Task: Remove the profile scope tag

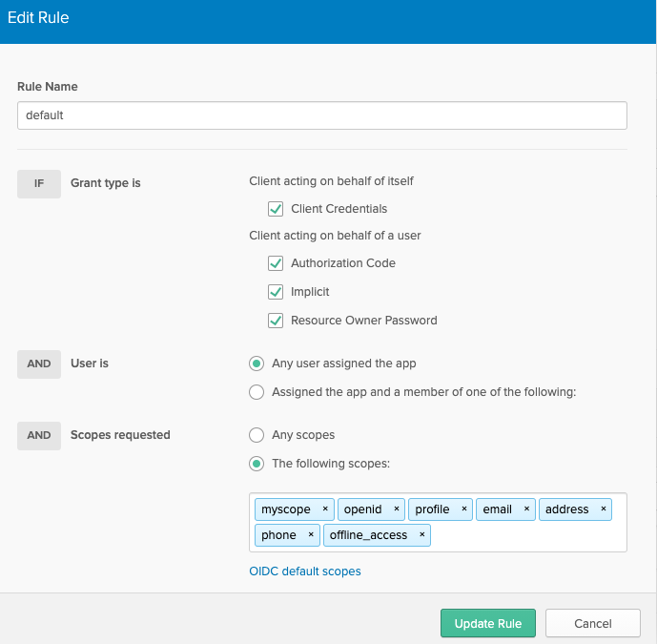Action: (464, 509)
